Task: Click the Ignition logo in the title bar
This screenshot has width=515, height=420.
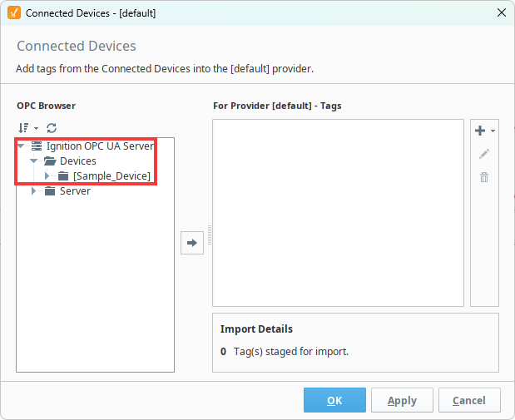Action: click(14, 12)
